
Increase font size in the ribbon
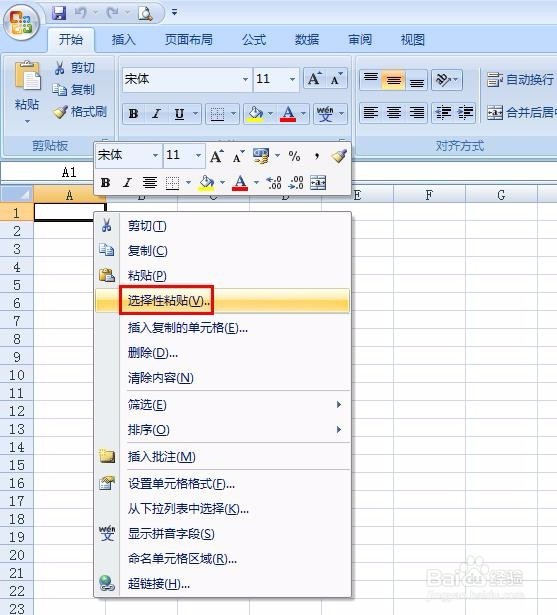315,79
